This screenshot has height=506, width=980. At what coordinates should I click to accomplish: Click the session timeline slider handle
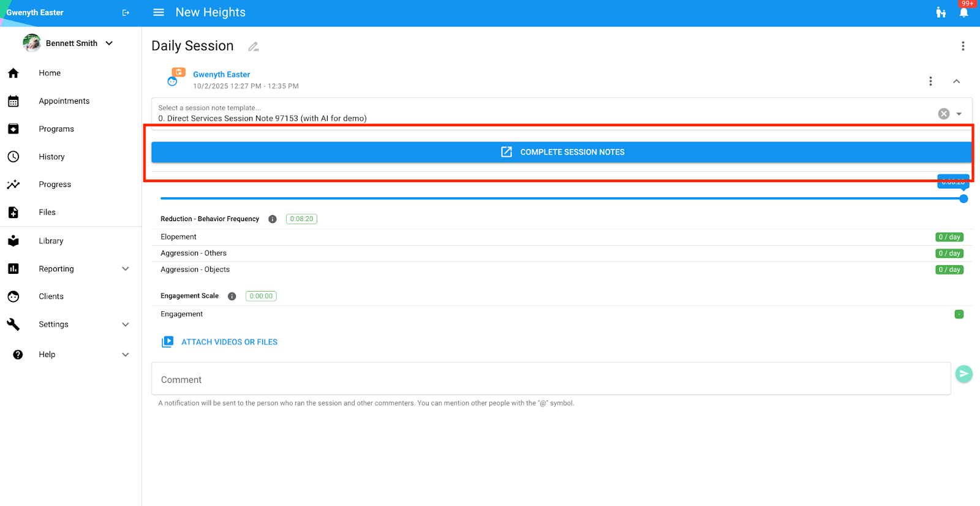pyautogui.click(x=963, y=198)
